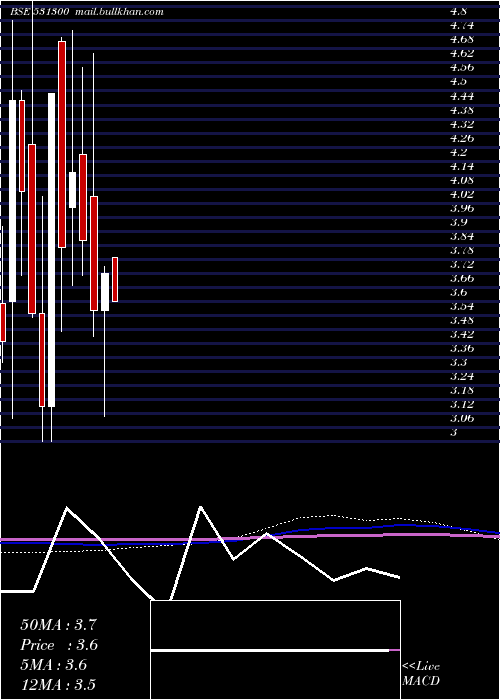Viewport: 500px width, 700px height.
Task: Click the 3.72 price axis label
Action: coord(462,264)
